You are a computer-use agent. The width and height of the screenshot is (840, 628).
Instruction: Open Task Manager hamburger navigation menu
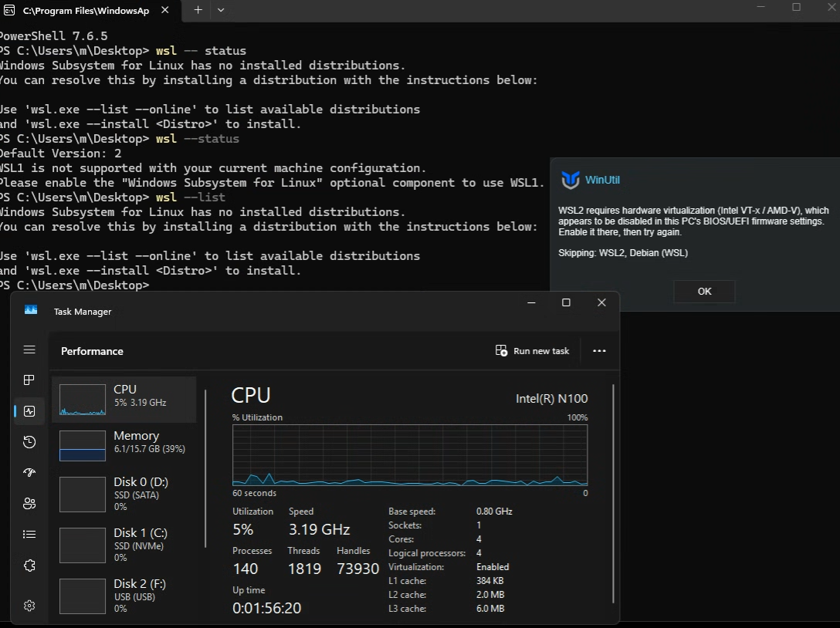[29, 349]
